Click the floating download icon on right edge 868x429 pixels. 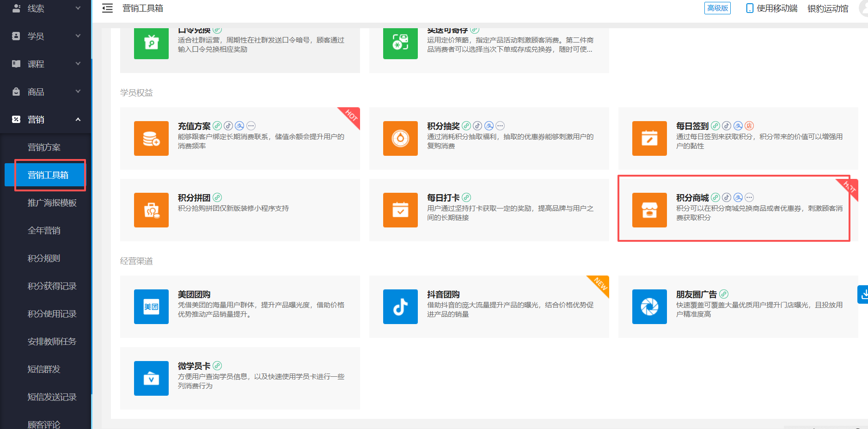pyautogui.click(x=864, y=294)
